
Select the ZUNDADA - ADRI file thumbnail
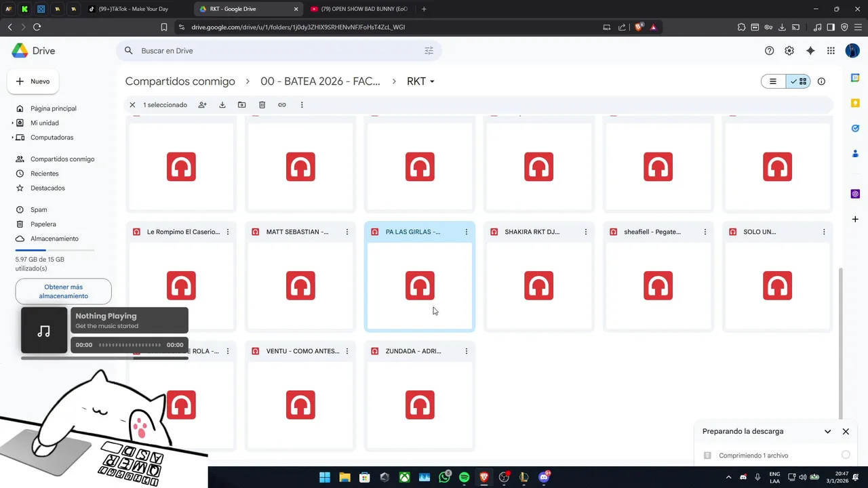pos(420,405)
